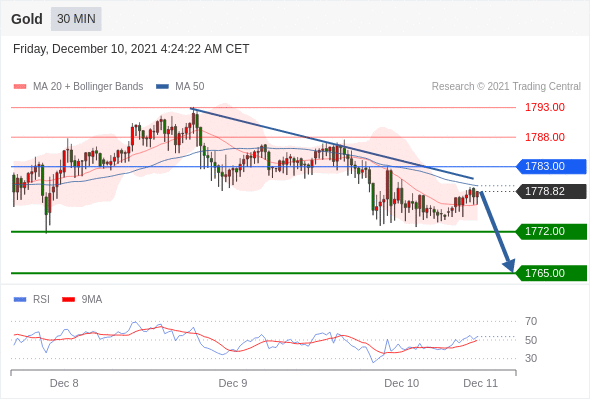This screenshot has height=400, width=590.
Task: Click the 1793.00 resistance label
Action: pyautogui.click(x=545, y=108)
